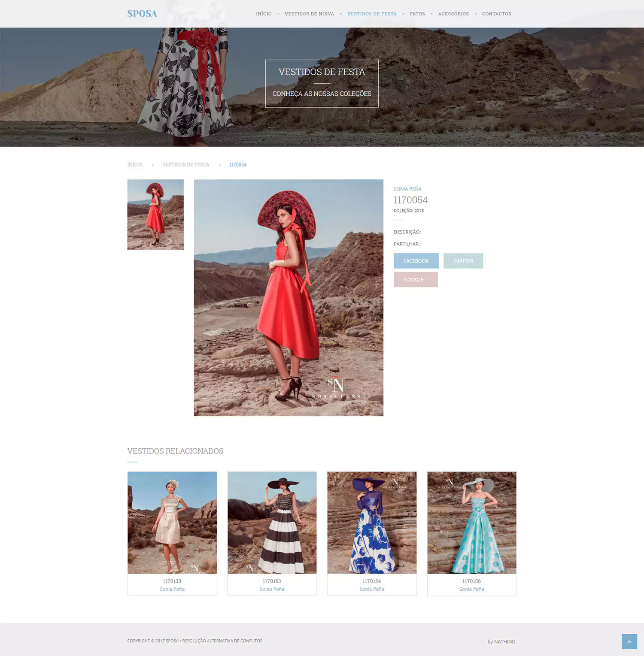Share the dress on Google+
The height and width of the screenshot is (656, 644).
point(415,279)
